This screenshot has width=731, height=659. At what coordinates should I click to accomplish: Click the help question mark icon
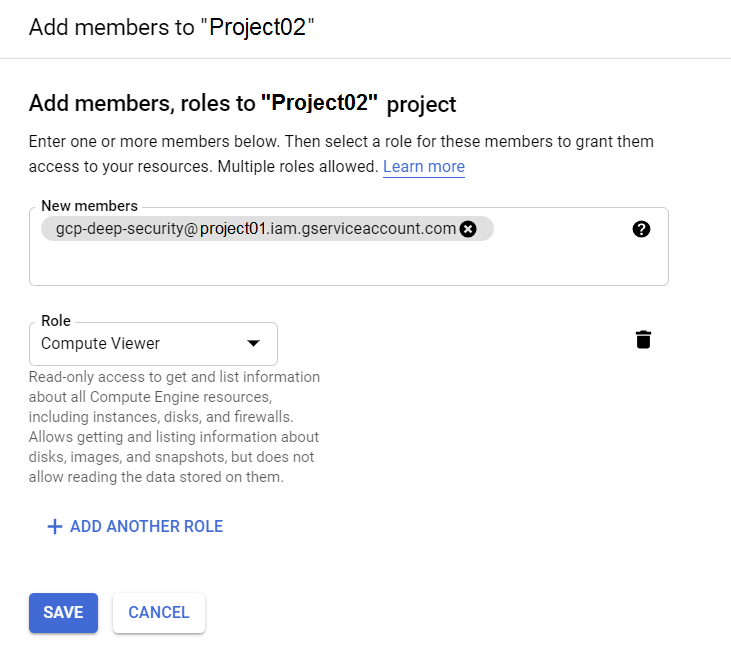coord(642,229)
